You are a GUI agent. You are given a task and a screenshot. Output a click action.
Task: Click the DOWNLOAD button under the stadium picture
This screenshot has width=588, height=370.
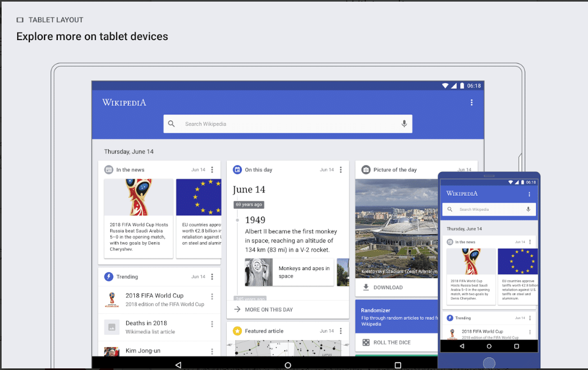[x=383, y=287]
